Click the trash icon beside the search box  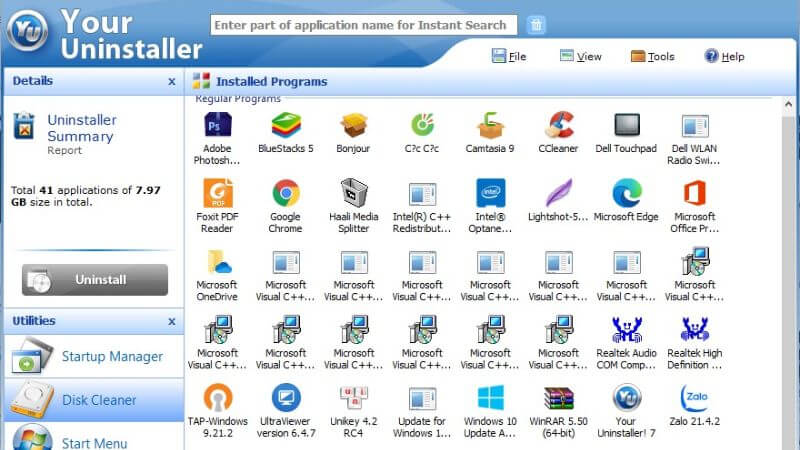(536, 25)
